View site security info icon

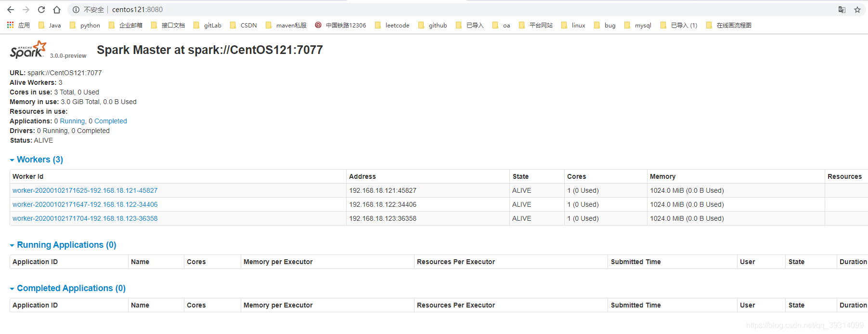(x=76, y=10)
